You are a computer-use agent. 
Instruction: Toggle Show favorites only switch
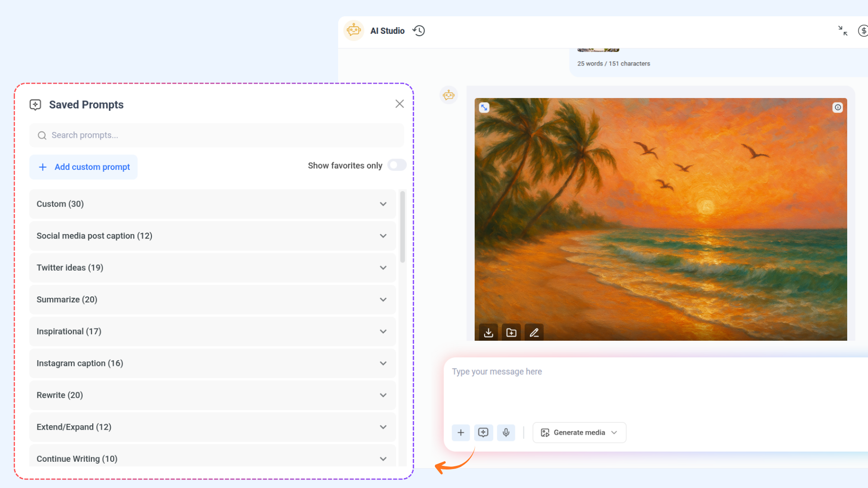(x=397, y=165)
